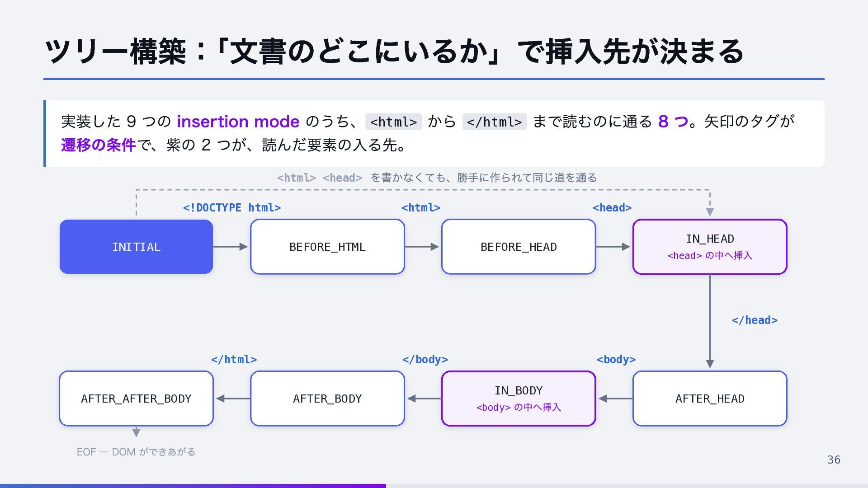
Task: Click the <!DOCTYPE html> transition label
Action: point(232,208)
